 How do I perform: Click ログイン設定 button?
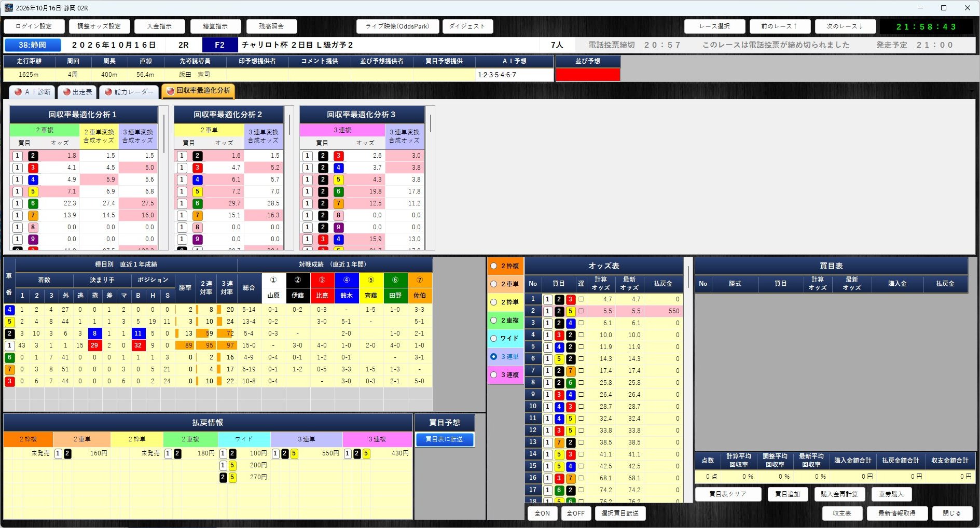point(34,26)
